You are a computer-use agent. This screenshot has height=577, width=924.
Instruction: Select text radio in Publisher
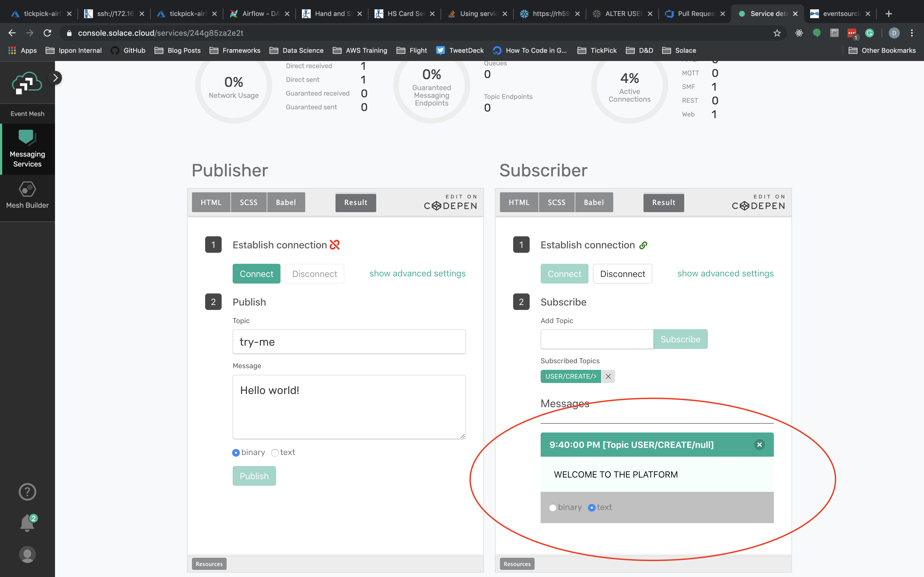click(x=275, y=453)
